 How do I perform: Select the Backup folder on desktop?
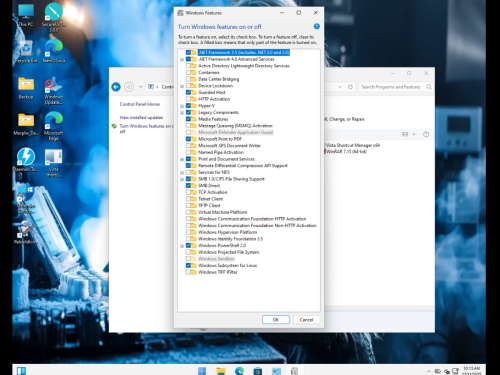tap(26, 88)
